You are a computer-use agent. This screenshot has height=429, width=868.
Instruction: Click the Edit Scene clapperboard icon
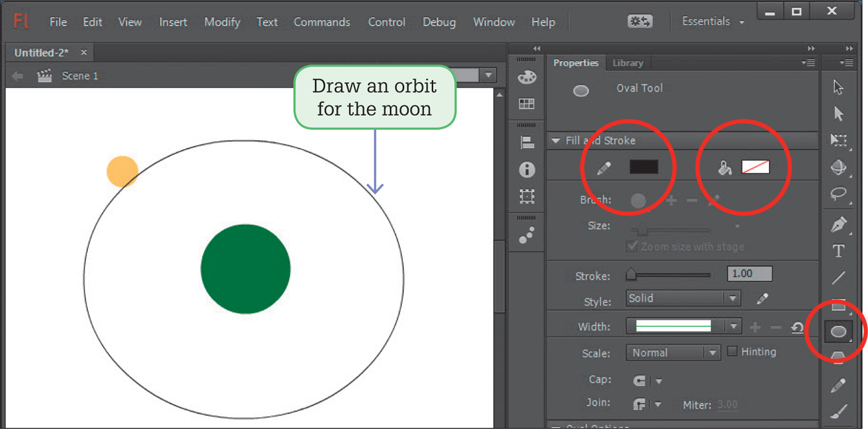pyautogui.click(x=45, y=76)
